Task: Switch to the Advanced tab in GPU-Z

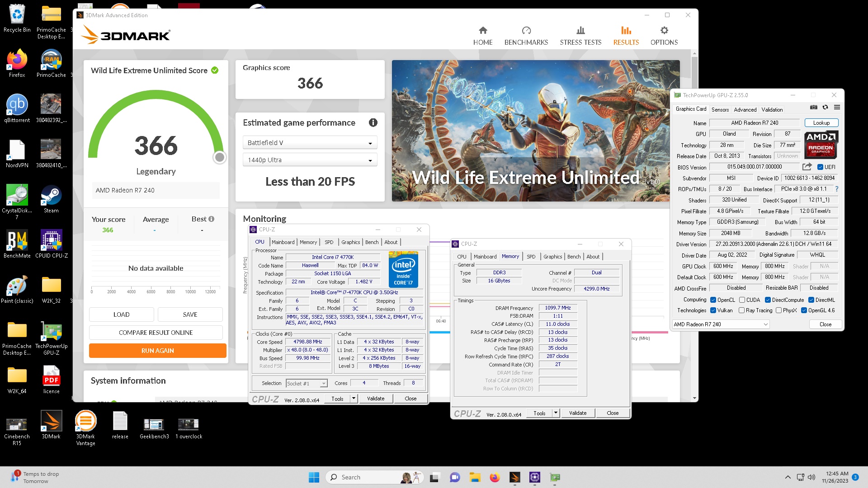Action: [x=745, y=110]
